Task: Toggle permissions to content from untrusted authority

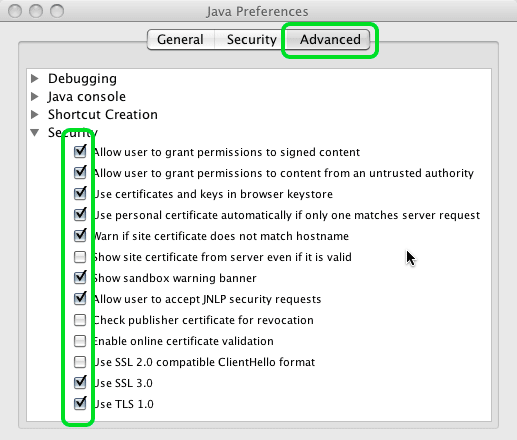Action: click(x=80, y=173)
